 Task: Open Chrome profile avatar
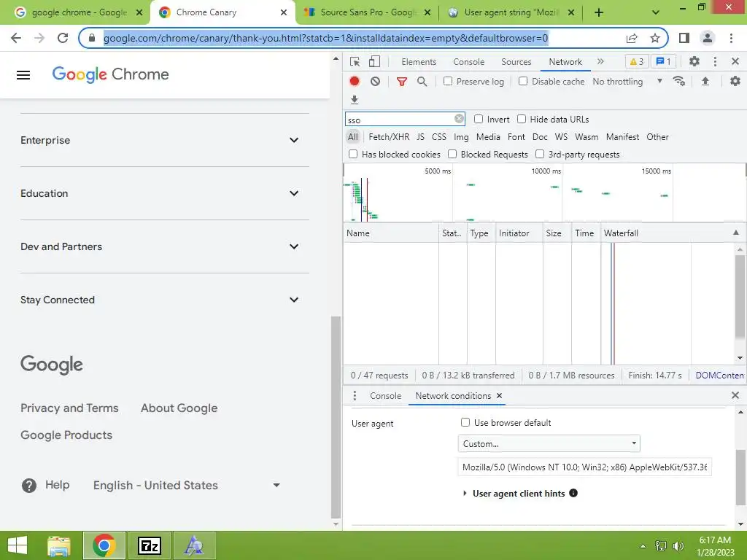click(708, 38)
